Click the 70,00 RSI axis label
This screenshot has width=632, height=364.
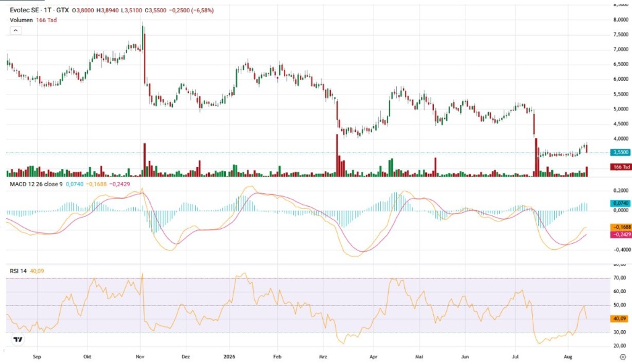[x=620, y=278]
